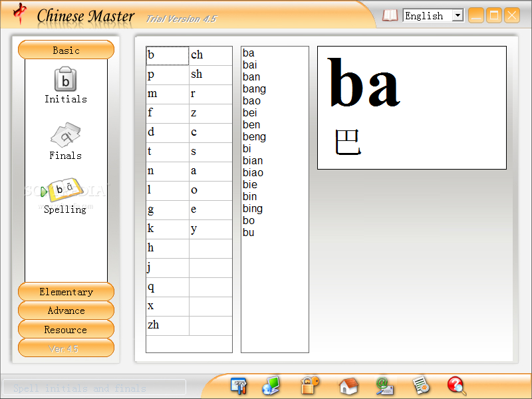The width and height of the screenshot is (532, 399).
Task: Open the English language dropdown
Action: click(x=434, y=15)
